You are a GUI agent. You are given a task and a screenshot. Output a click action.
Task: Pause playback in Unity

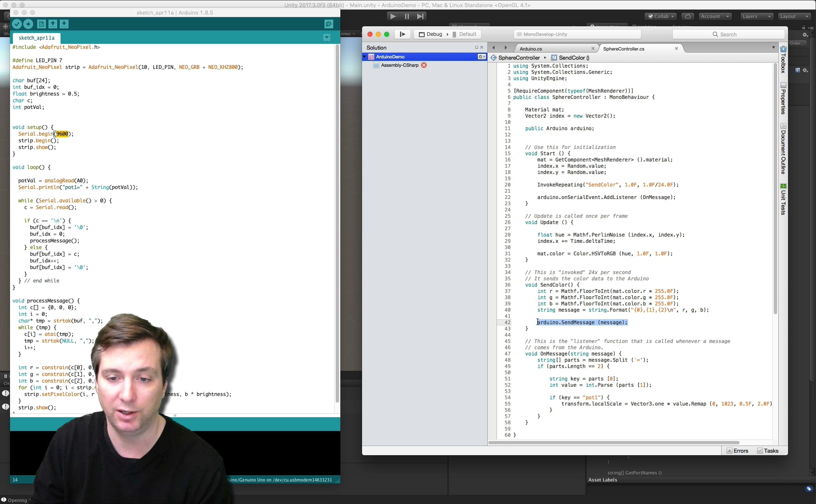tap(406, 16)
